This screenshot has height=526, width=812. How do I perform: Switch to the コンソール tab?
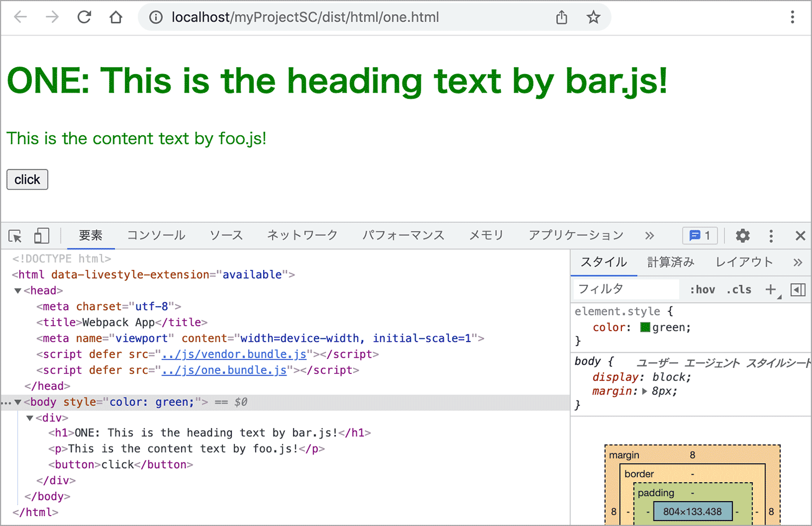coord(156,235)
